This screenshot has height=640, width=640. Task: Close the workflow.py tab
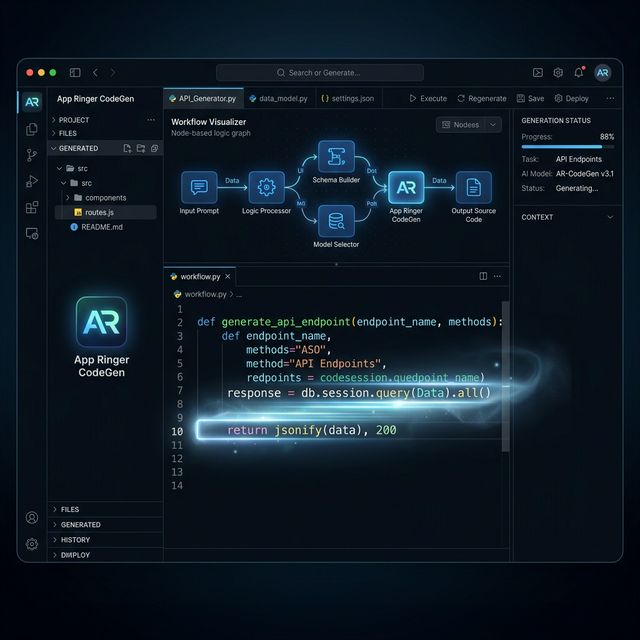point(228,277)
